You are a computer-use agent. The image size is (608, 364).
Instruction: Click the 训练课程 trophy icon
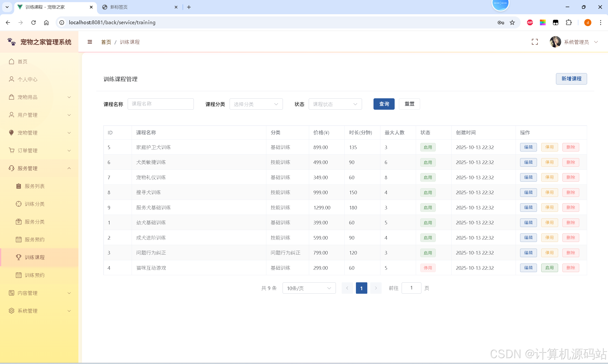(18, 257)
